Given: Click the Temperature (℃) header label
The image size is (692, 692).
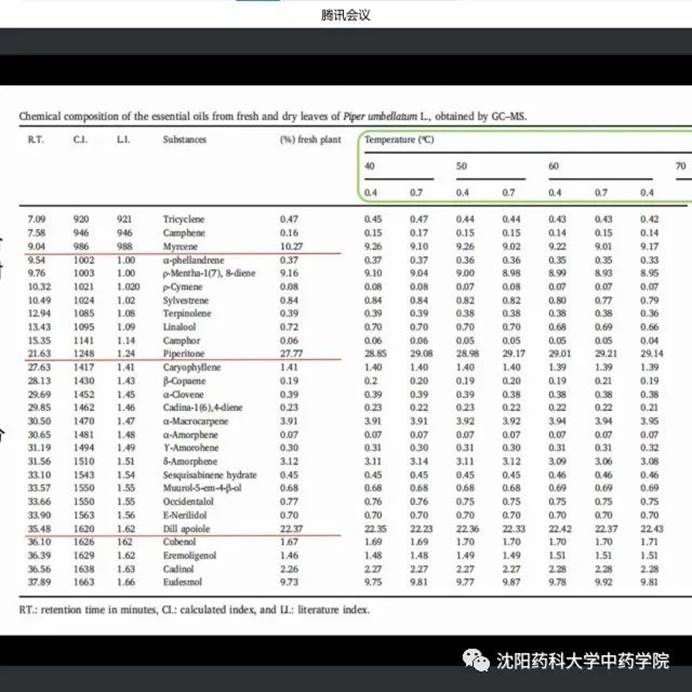Looking at the screenshot, I should 398,140.
